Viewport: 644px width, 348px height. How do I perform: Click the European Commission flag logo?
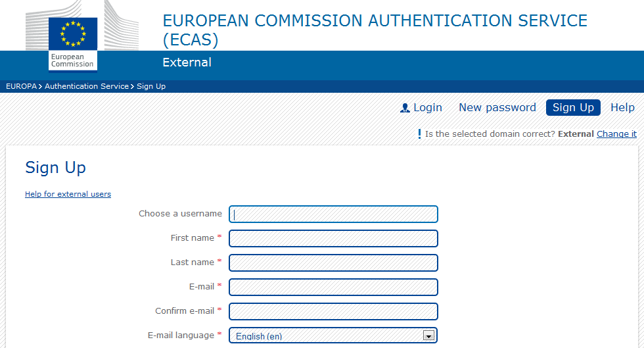click(x=73, y=43)
